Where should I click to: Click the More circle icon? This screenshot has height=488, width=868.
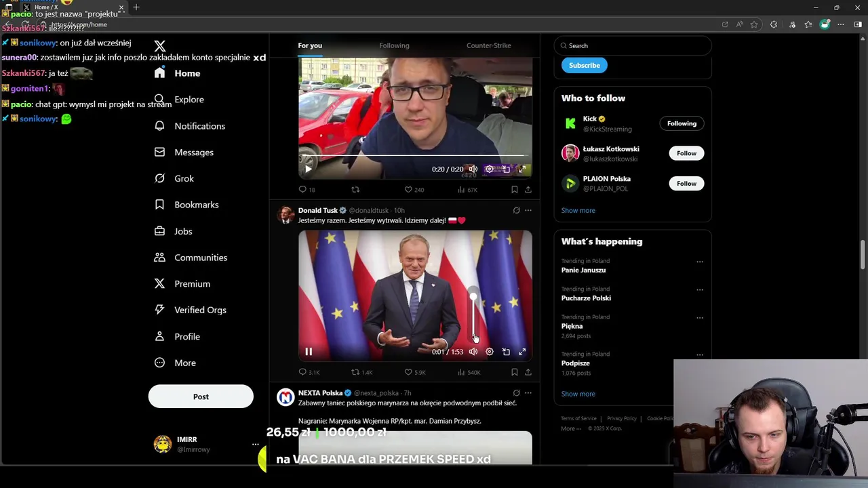pyautogui.click(x=159, y=363)
